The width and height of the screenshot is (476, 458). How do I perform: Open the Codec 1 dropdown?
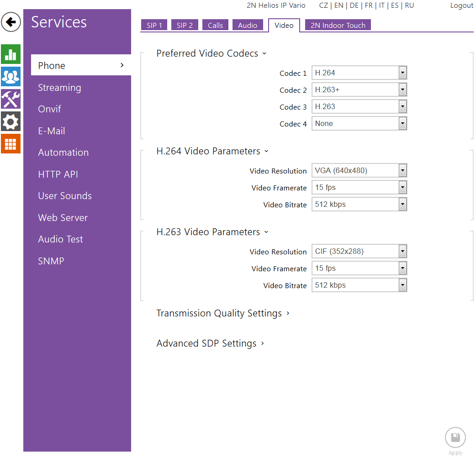click(x=359, y=73)
